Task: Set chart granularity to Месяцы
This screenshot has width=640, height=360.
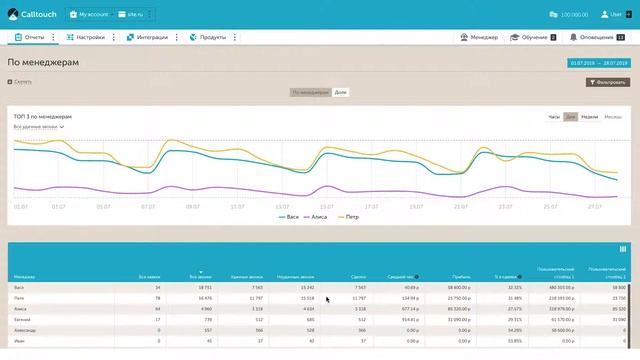Action: tap(613, 117)
